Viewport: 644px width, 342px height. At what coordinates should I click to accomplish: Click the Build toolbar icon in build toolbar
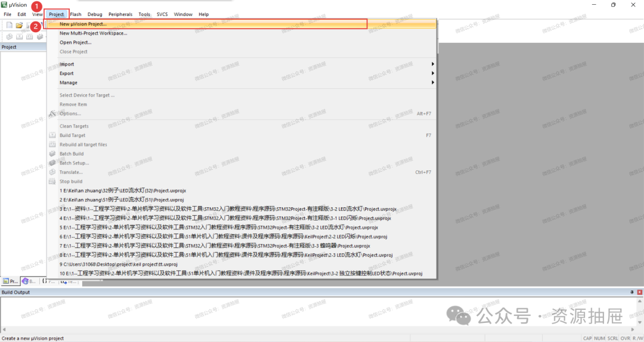tap(19, 36)
